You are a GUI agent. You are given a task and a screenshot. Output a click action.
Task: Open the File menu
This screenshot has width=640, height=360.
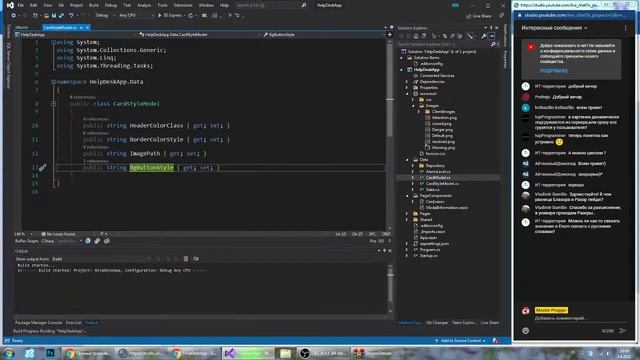21,5
